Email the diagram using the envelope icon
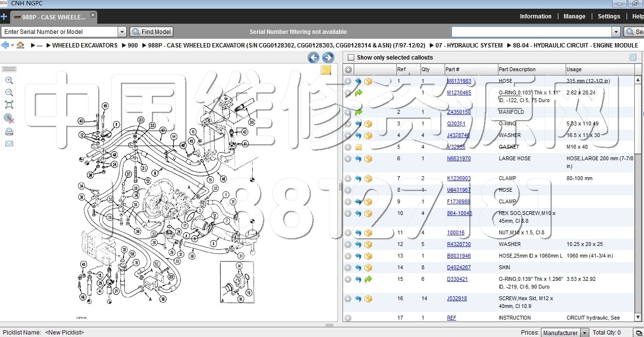 coord(9,143)
